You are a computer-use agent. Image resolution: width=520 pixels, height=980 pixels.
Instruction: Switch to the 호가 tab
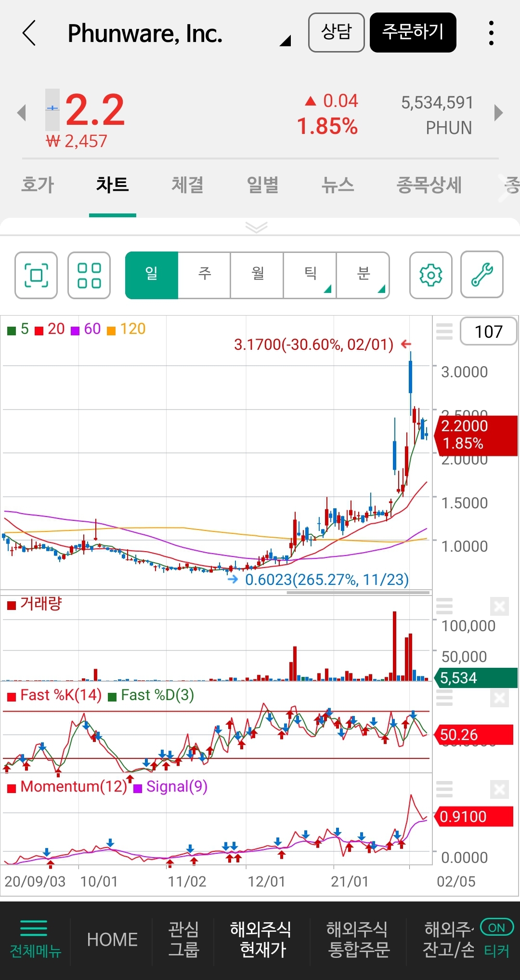tap(38, 185)
